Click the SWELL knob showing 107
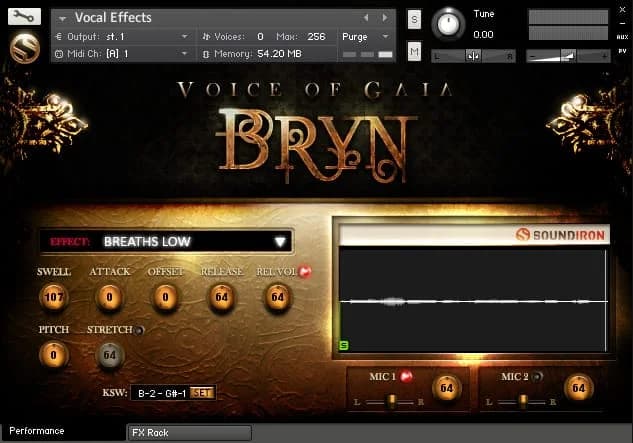Screen dimensions: 633x443 point(54,297)
